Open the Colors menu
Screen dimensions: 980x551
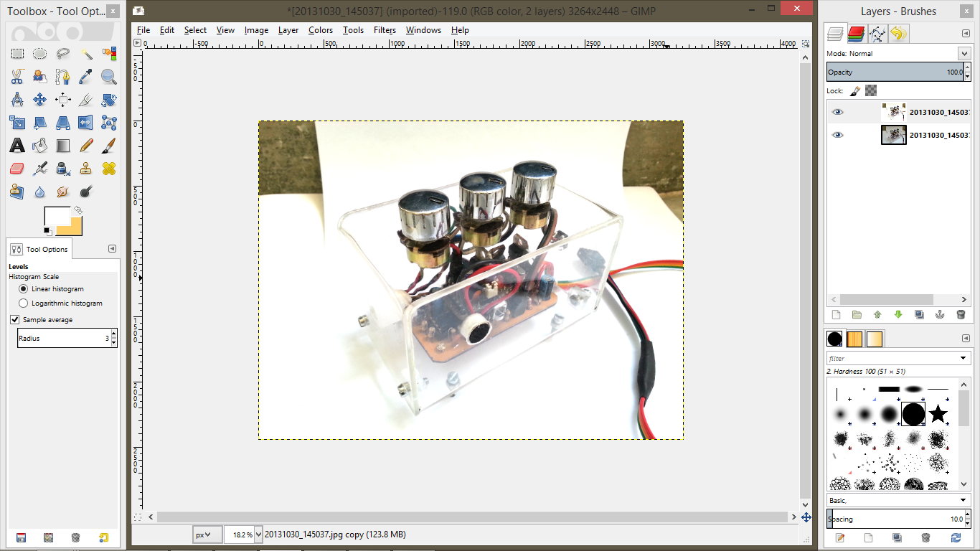(x=320, y=30)
